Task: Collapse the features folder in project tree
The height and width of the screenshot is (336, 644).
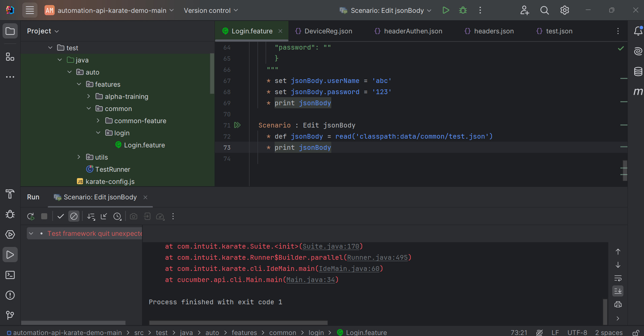Action: tap(79, 84)
